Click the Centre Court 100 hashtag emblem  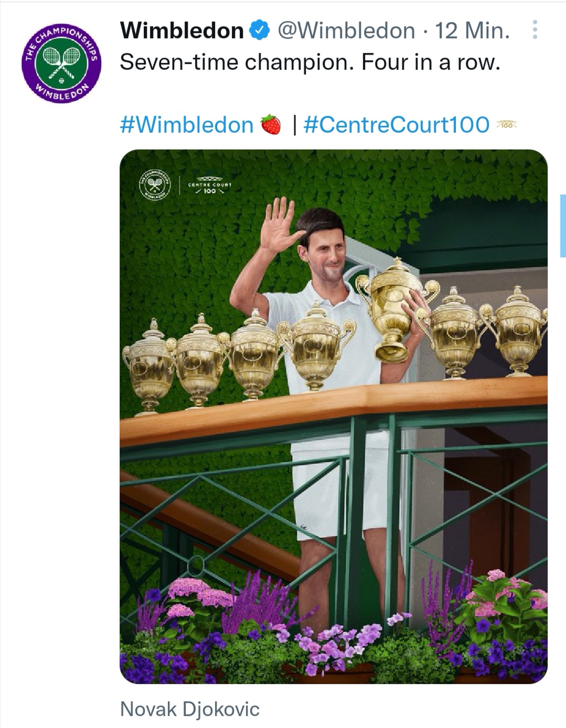coord(506,125)
